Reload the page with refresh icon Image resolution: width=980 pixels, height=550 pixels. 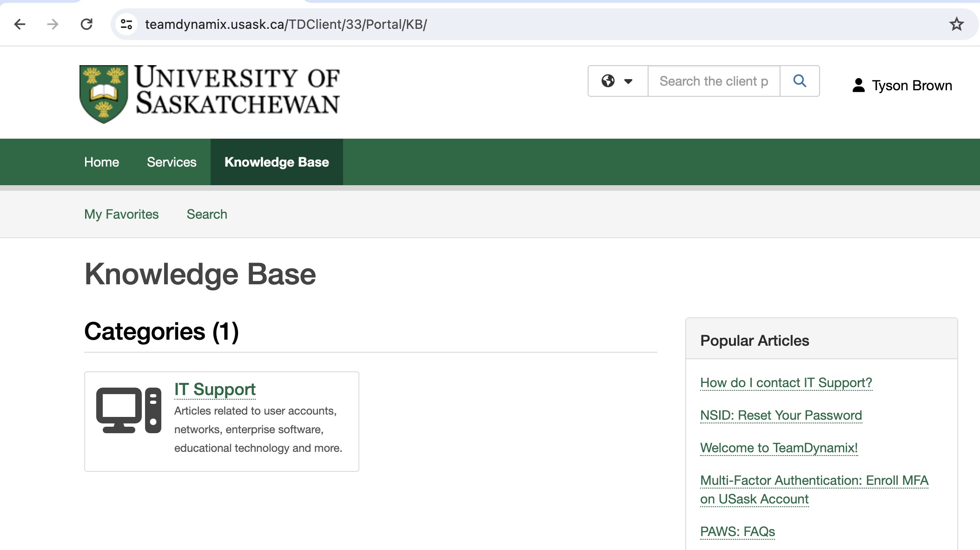pos(86,24)
